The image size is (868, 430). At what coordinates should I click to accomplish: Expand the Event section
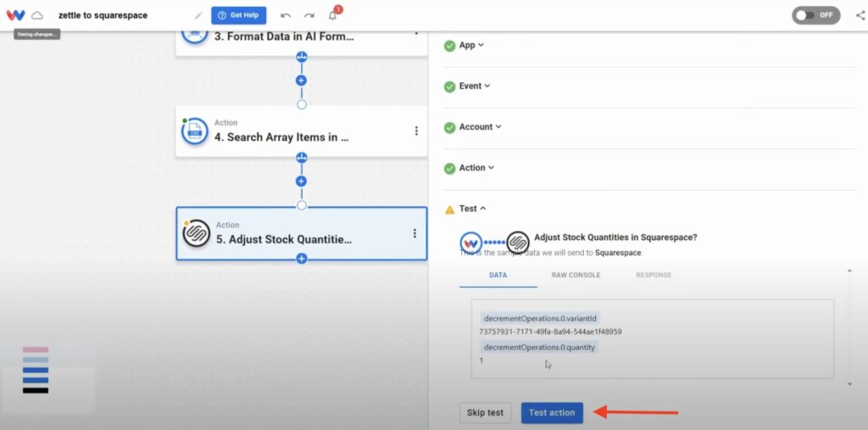[475, 86]
